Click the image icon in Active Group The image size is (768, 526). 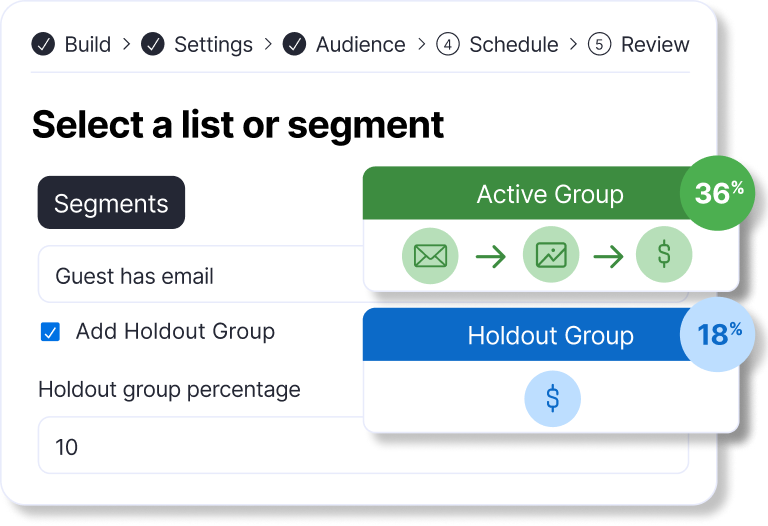pos(551,256)
